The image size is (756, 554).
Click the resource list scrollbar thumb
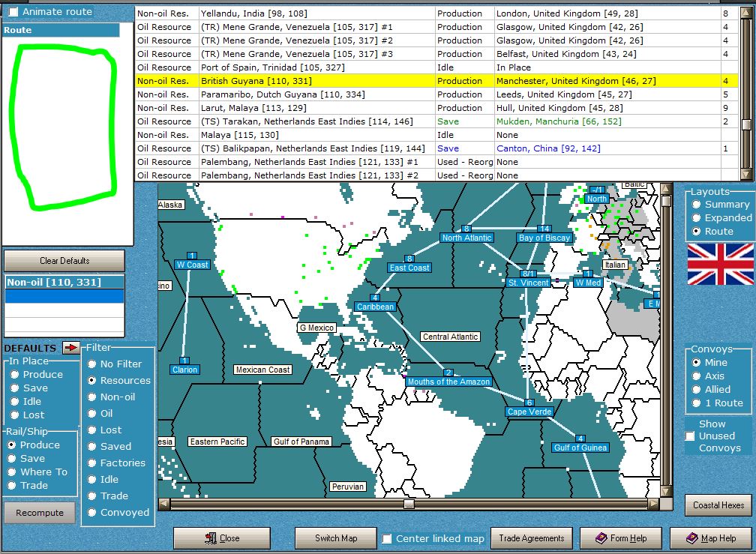click(x=746, y=124)
